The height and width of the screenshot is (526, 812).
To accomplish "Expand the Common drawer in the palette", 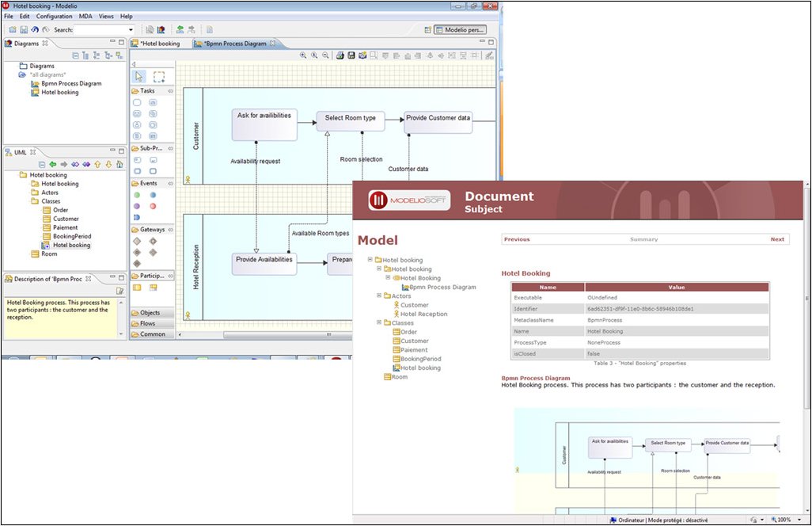I will (x=152, y=334).
